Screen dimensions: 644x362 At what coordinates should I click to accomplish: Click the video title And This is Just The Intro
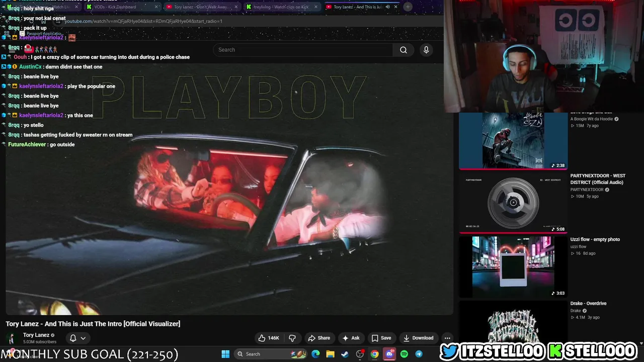point(93,324)
